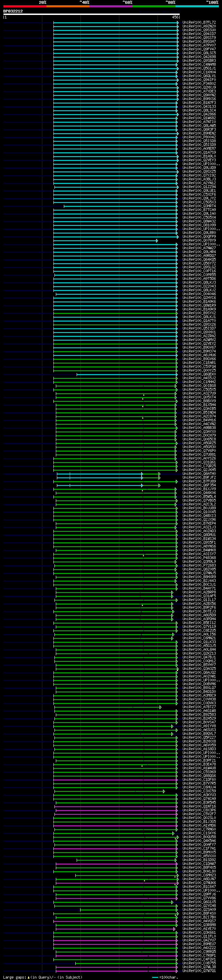This screenshot has height=980, width=222.
Task: Click the green alignment bar for UniRef100_P48368
Action: pos(116,558)
